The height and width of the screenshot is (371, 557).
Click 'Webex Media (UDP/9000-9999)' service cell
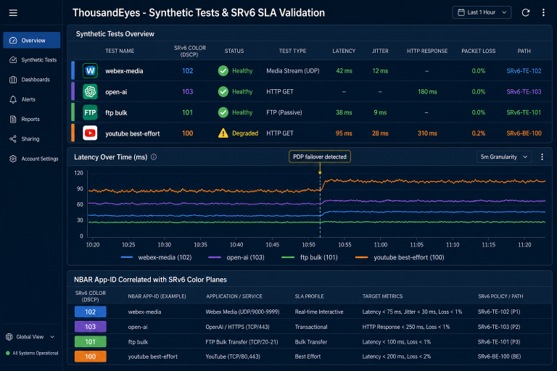pyautogui.click(x=242, y=312)
